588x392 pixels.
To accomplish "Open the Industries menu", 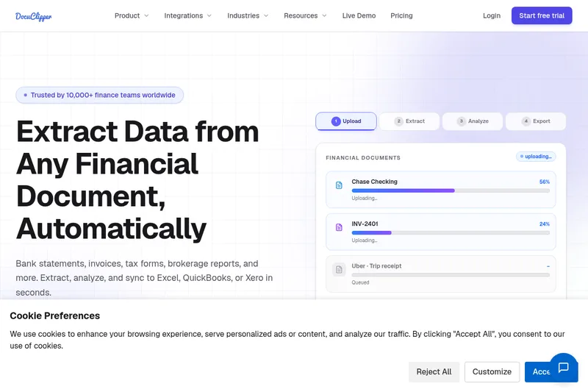I will (248, 15).
